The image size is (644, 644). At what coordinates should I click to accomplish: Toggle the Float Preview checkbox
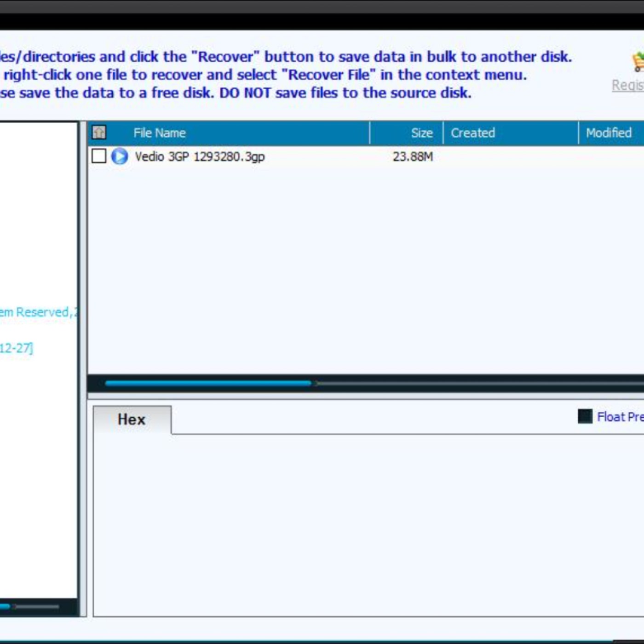click(585, 416)
